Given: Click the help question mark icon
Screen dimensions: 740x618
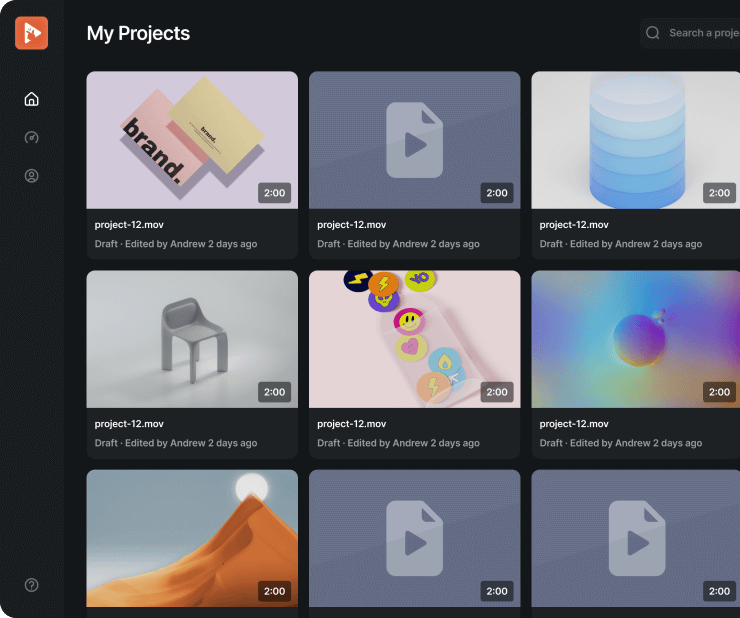Looking at the screenshot, I should click(x=31, y=585).
